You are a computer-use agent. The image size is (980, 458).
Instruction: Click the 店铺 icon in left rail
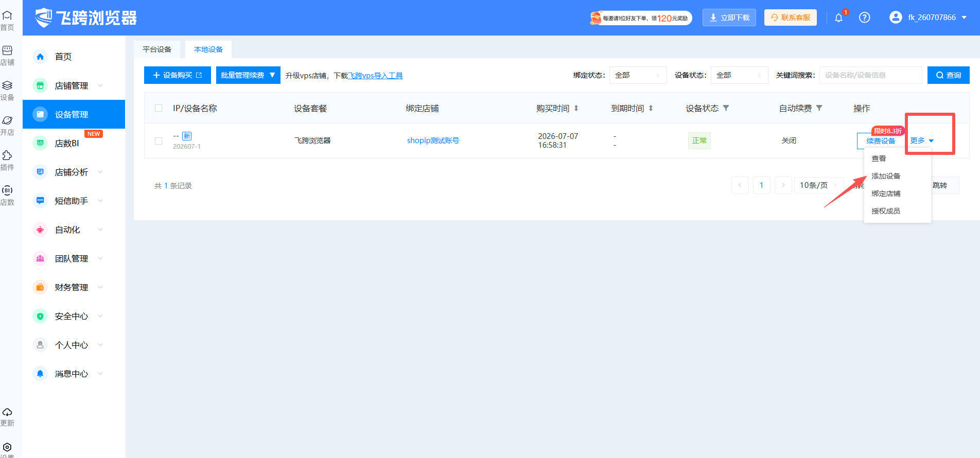(7, 50)
